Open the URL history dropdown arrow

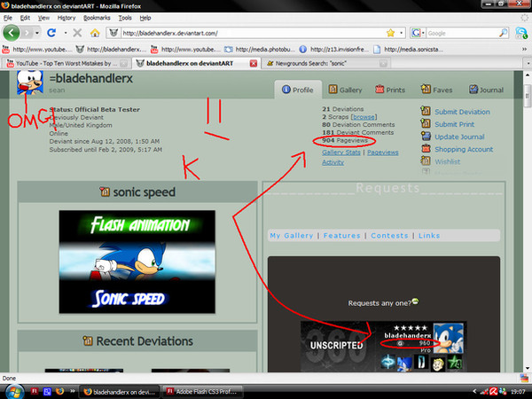point(402,33)
